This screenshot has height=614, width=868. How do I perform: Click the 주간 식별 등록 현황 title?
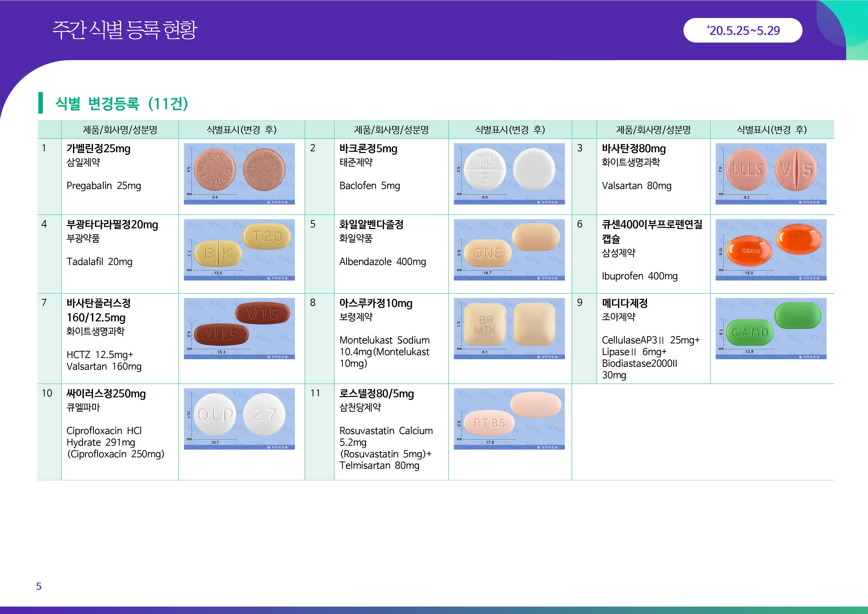point(125,30)
